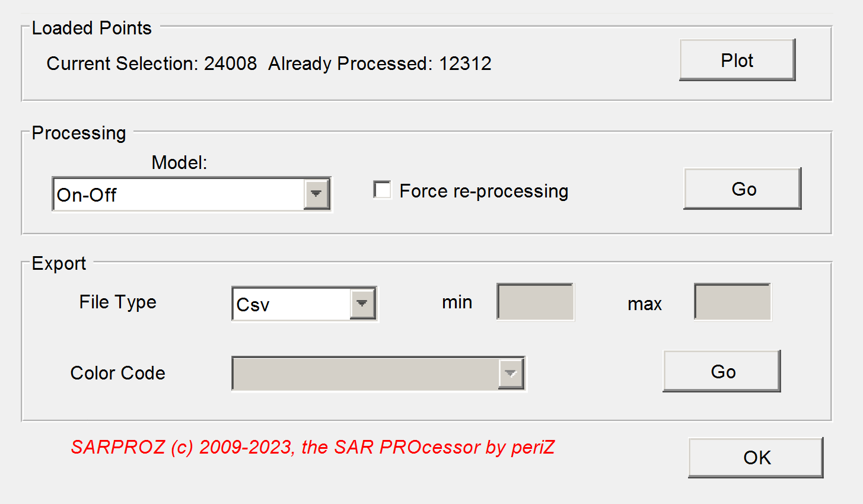Click the min value input field
Viewport: 863px width, 504px height.
click(x=535, y=302)
